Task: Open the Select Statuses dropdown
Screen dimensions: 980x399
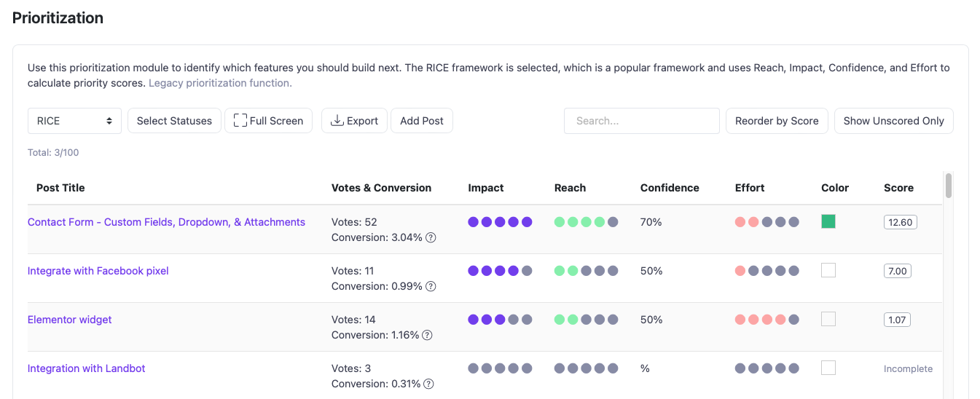Action: tap(174, 121)
